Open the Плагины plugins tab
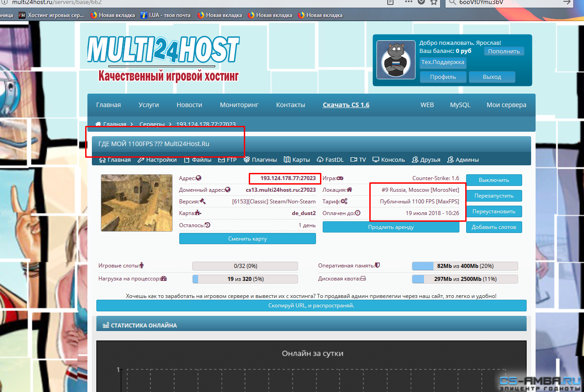 point(260,159)
